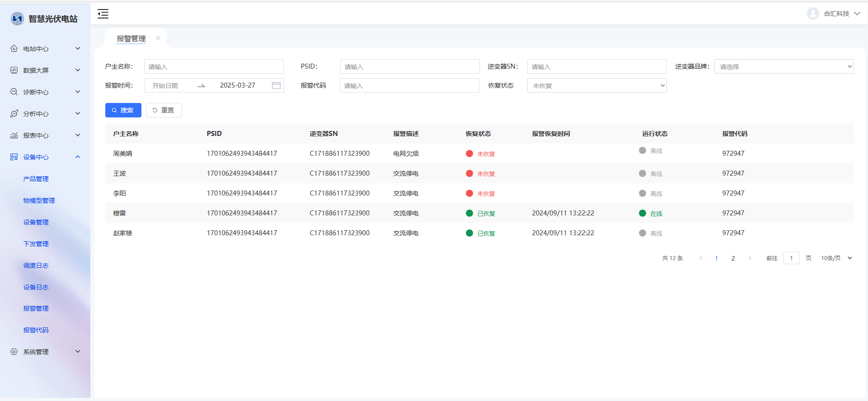Screen dimensions: 868x401
Task: Click the user avatar icon at top right
Action: [x=812, y=14]
